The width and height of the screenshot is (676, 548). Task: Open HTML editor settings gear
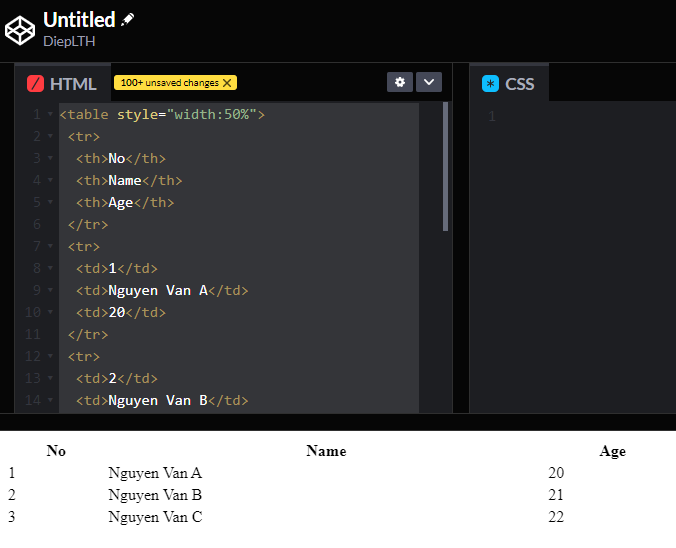pyautogui.click(x=400, y=82)
